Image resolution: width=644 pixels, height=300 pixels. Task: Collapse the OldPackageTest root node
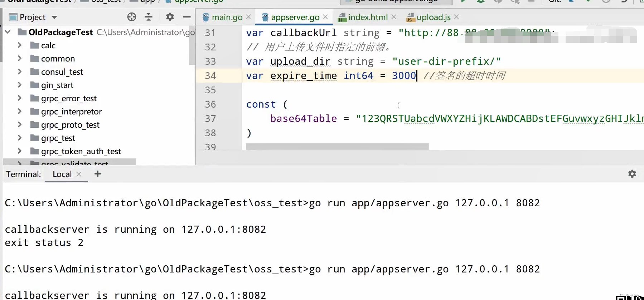pyautogui.click(x=8, y=32)
